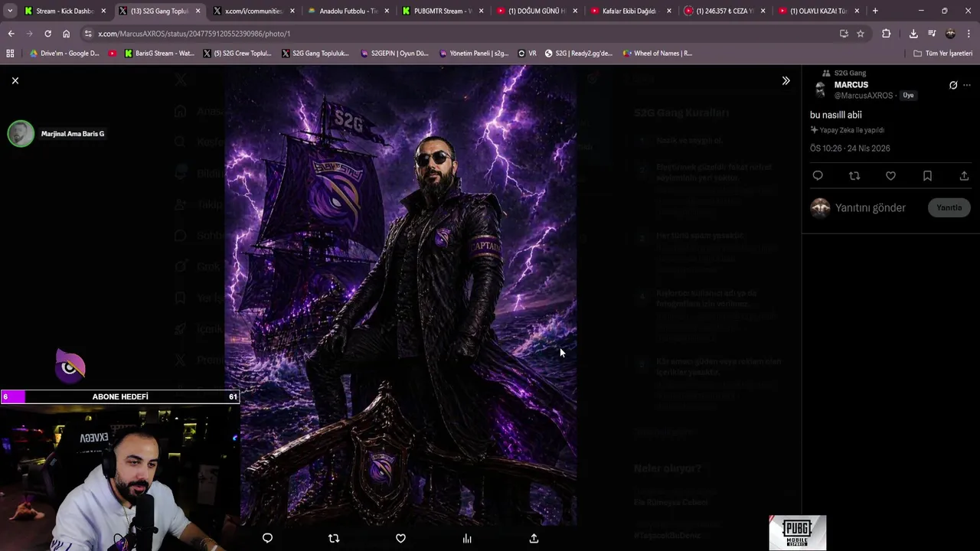
Task: Switch to the Kafalar Ekibi Dağıldı tab
Action: [631, 11]
